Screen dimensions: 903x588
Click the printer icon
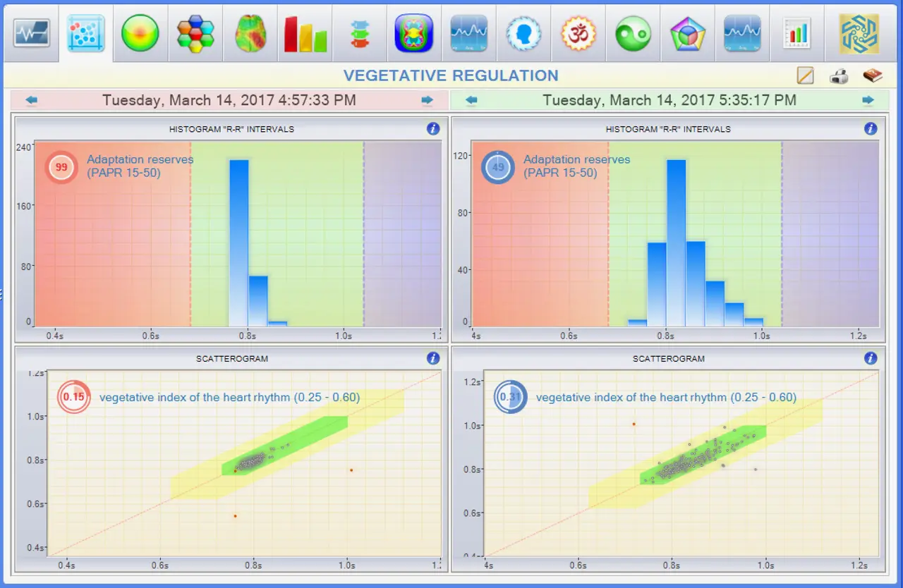[x=839, y=76]
